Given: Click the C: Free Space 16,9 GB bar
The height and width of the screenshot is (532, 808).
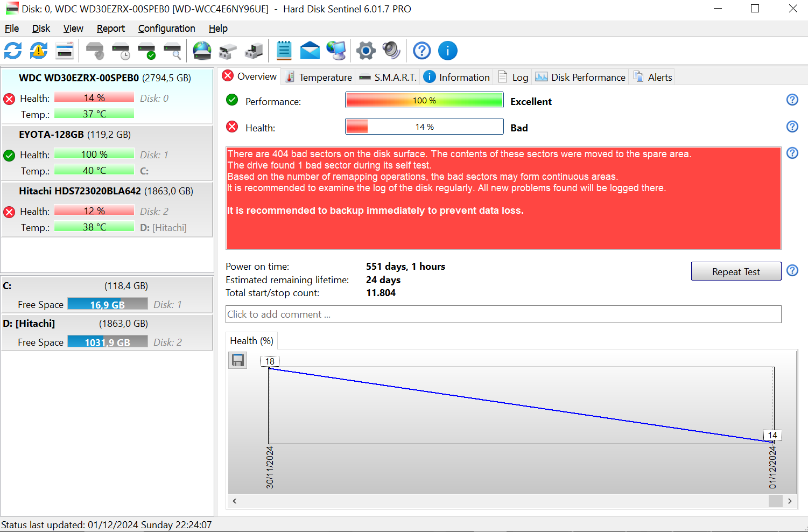Looking at the screenshot, I should (x=108, y=304).
